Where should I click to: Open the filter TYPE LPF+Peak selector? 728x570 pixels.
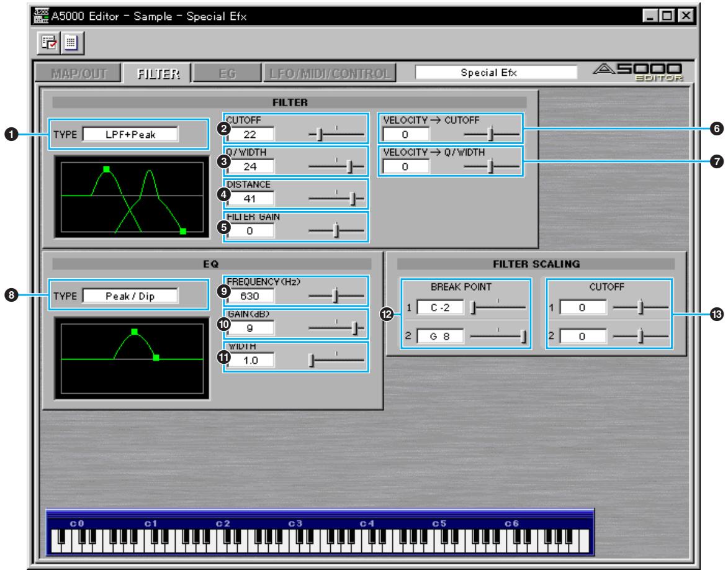(130, 134)
